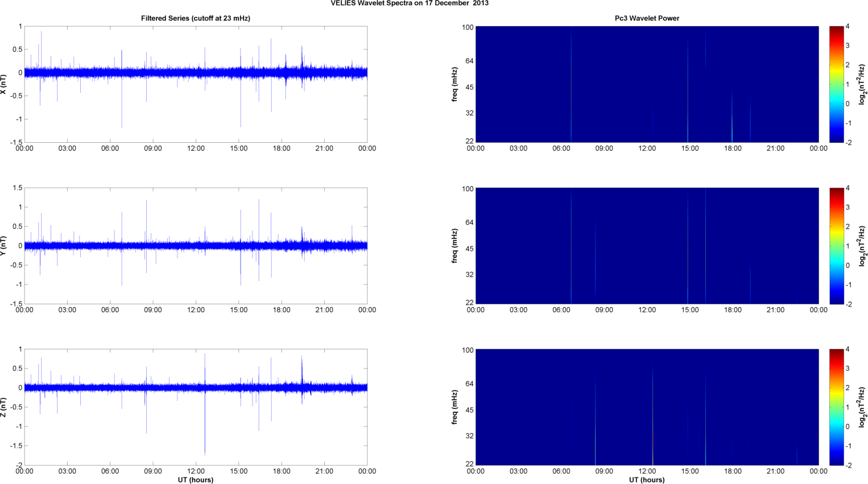868x484 pixels.
Task: Click the colorbar beside the Z-component wavelet spectrogram
Action: (836, 407)
